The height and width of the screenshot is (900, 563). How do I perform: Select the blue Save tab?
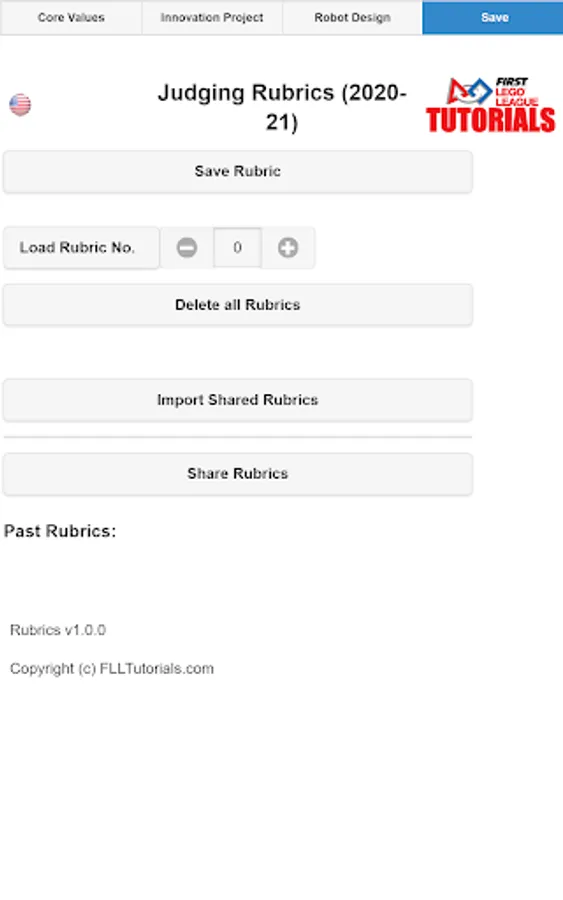pos(493,17)
